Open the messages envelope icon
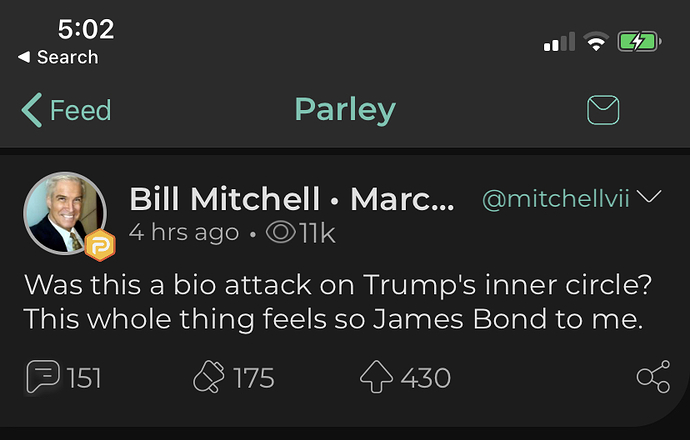 pos(603,110)
